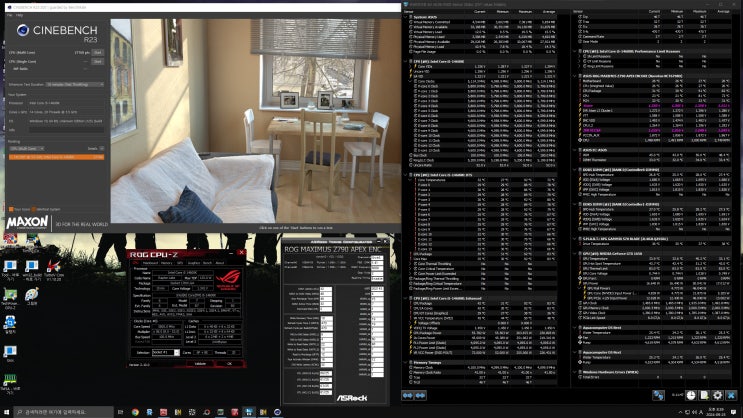Collapse the Memory Timings sensor group
Viewport: 743px width, 418px height.
tap(406, 362)
